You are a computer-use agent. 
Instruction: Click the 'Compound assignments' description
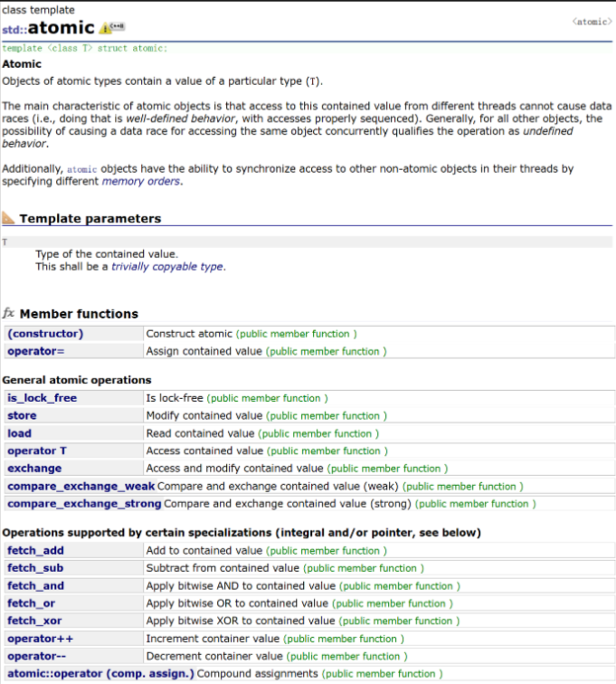pos(257,673)
